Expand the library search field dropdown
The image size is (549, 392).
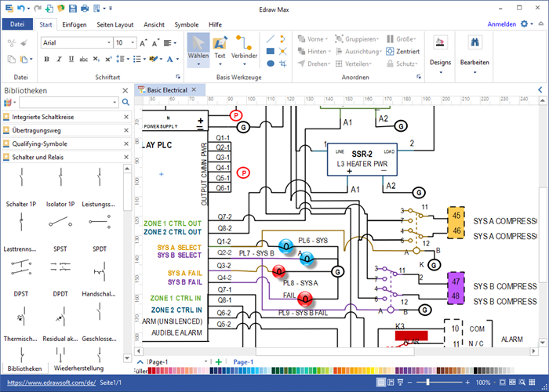(x=114, y=102)
